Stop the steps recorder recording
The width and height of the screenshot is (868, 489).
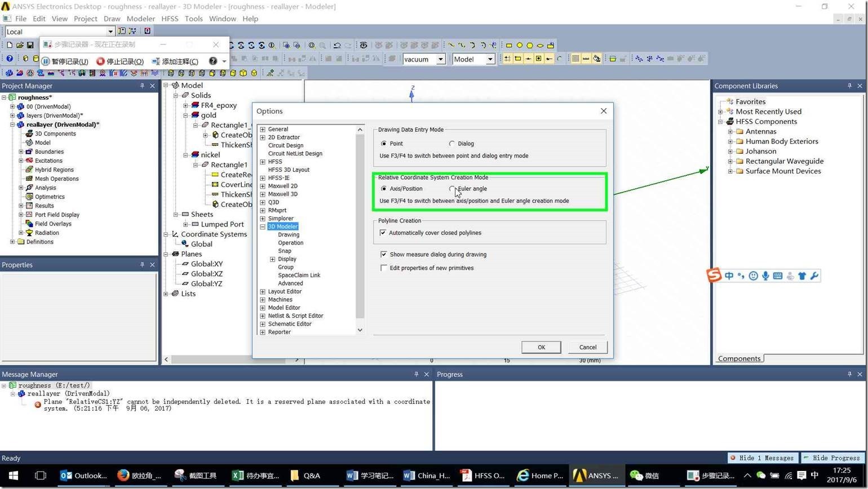point(120,61)
